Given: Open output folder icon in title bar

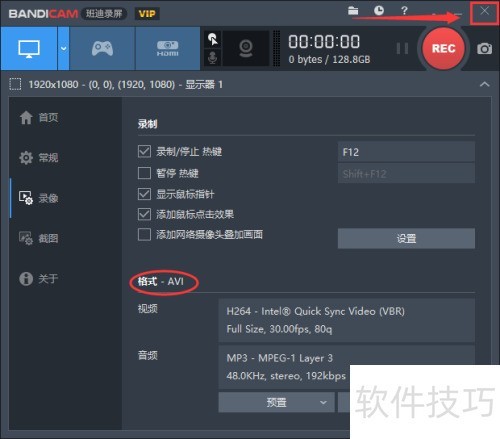Looking at the screenshot, I should (353, 11).
